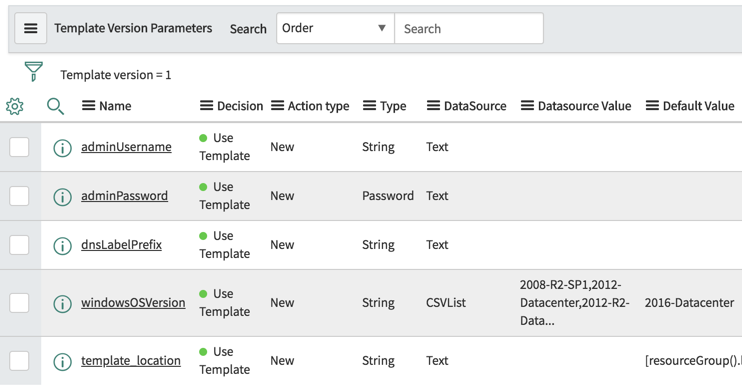Image resolution: width=742 pixels, height=385 pixels.
Task: Select the adminPassword row checkbox
Action: pyautogui.click(x=19, y=196)
